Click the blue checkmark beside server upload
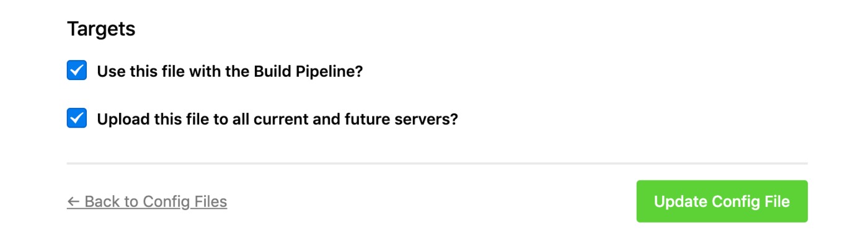Screen dimensions: 868x238 coord(77,118)
